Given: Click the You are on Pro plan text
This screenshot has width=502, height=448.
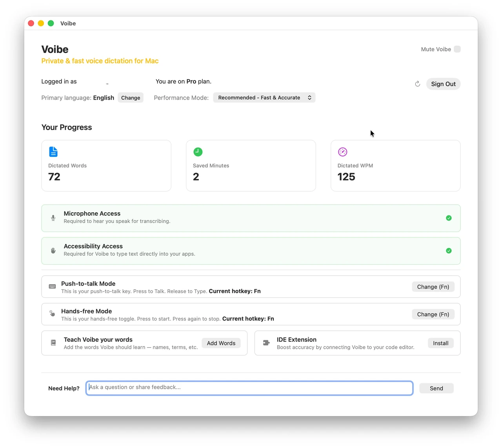Looking at the screenshot, I should [184, 82].
